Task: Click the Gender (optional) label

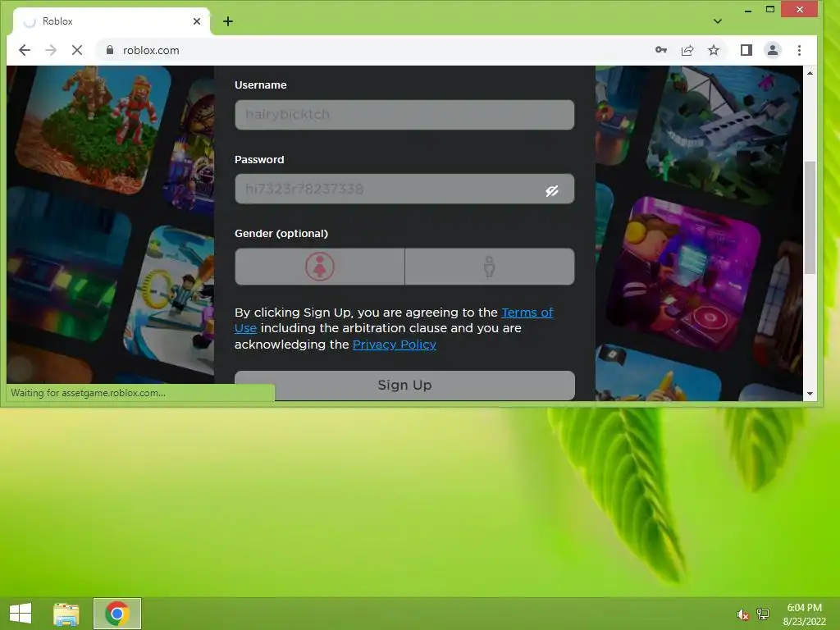Action: coord(281,234)
